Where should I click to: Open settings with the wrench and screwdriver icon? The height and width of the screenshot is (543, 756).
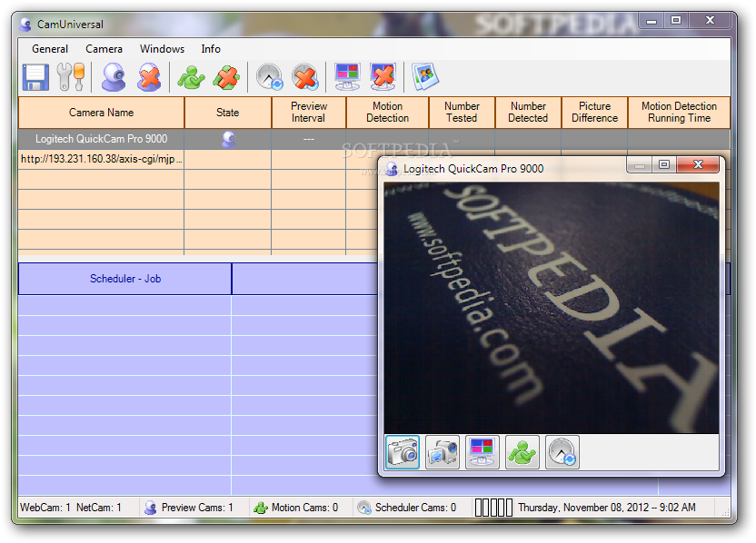(70, 77)
